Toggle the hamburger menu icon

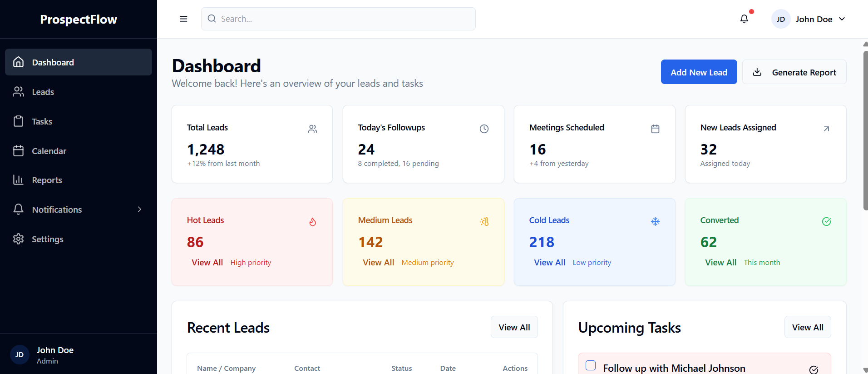(183, 19)
